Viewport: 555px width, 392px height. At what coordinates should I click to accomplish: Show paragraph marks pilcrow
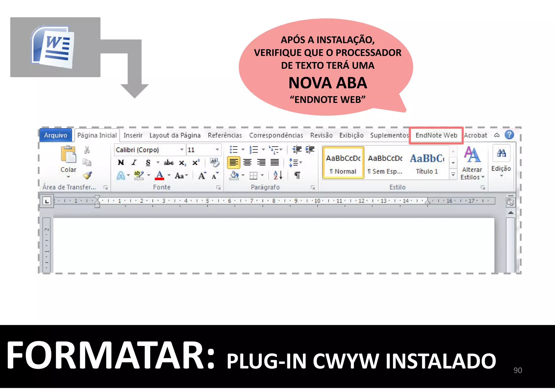(297, 176)
